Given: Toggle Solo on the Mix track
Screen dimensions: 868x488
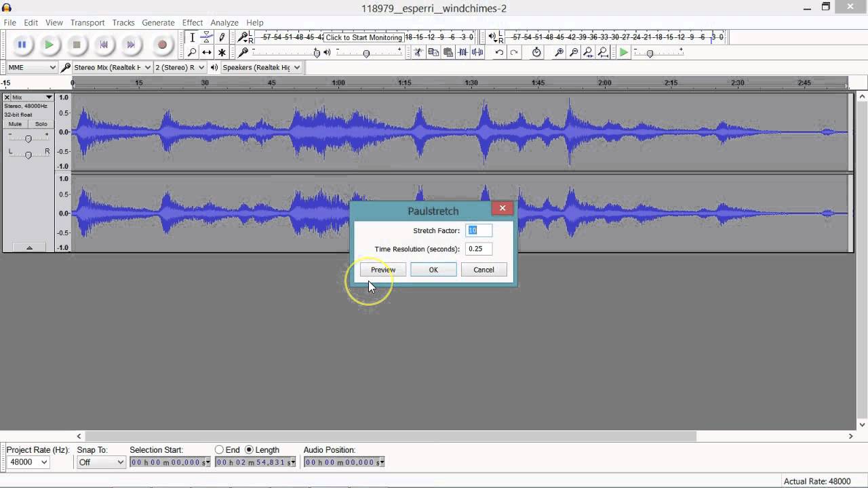Looking at the screenshot, I should click(x=41, y=124).
